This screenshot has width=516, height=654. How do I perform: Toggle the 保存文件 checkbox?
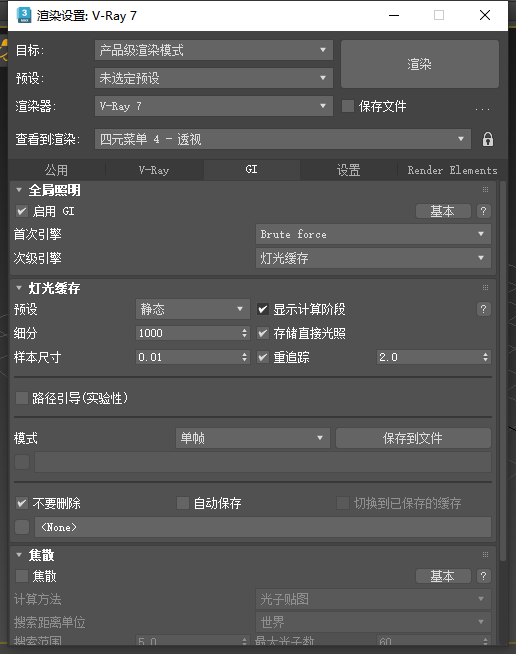(348, 106)
